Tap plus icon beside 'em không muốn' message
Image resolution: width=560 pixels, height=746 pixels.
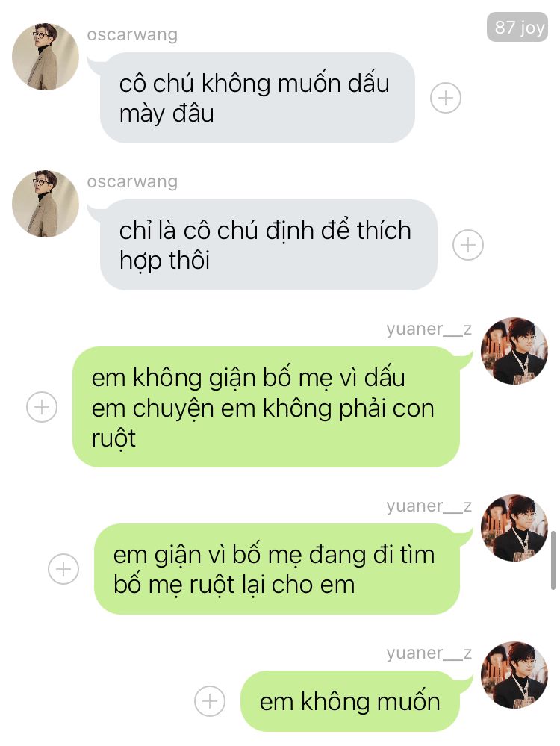[x=210, y=701]
